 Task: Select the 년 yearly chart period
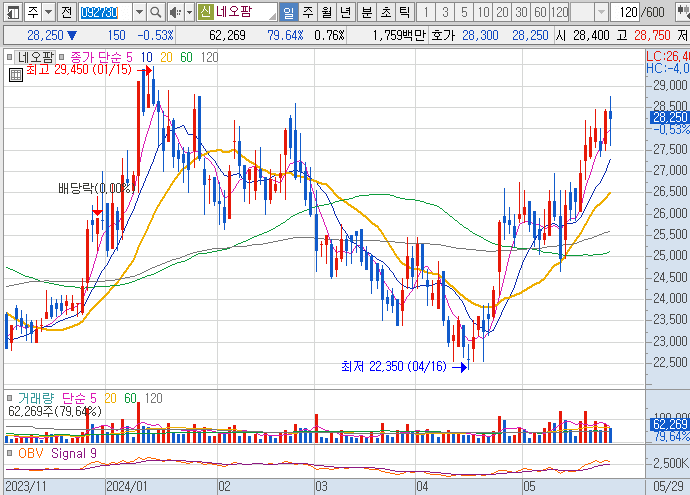click(x=345, y=12)
